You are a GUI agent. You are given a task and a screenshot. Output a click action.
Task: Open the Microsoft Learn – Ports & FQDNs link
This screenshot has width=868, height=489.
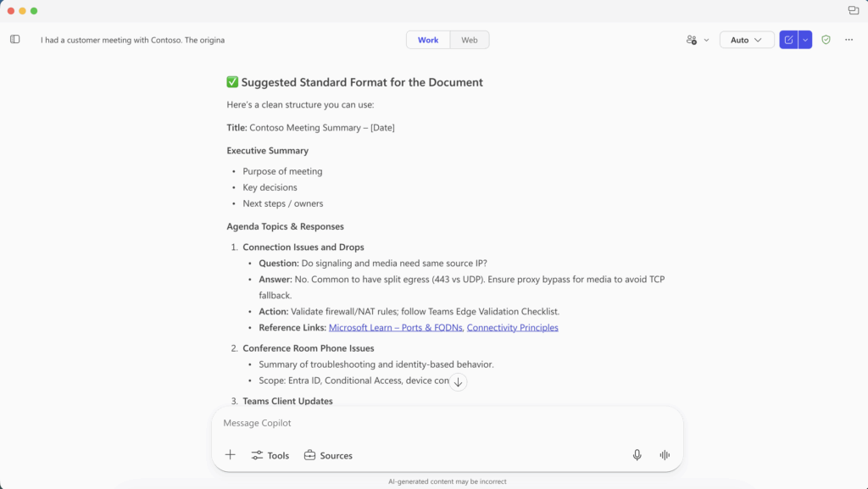pos(395,328)
